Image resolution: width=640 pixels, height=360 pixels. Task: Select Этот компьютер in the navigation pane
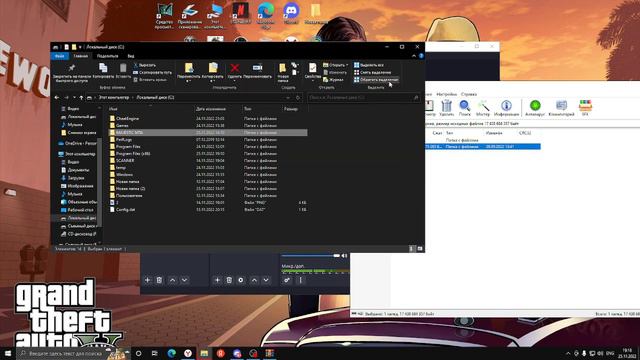(78, 154)
